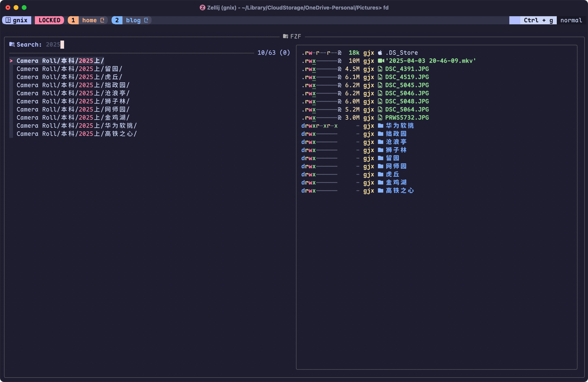Click the video icon beside the mkv file
Screen dimensions: 588x382
pyautogui.click(x=381, y=61)
